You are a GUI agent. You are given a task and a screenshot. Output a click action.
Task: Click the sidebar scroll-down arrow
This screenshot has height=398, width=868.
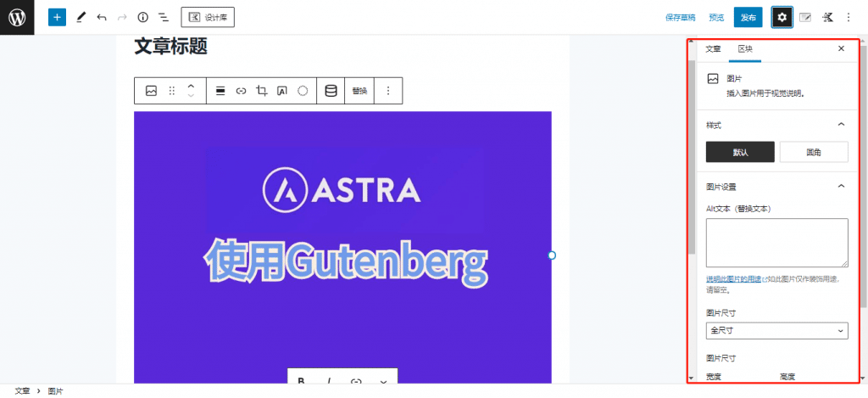coord(690,378)
